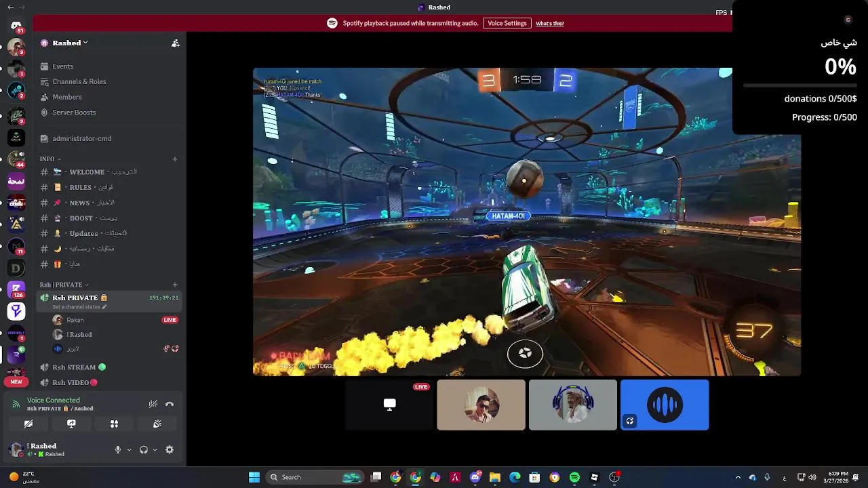The width and height of the screenshot is (868, 488).
Task: Open headphone output options arrow
Action: tap(155, 450)
